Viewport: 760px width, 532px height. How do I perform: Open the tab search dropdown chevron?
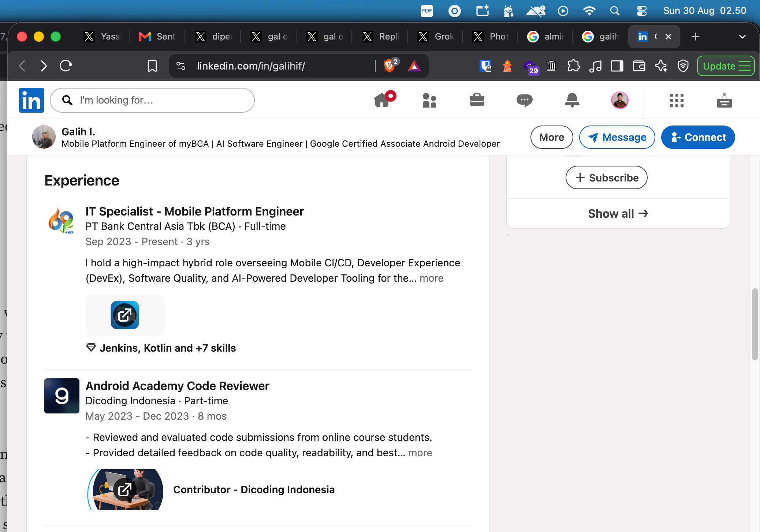pyautogui.click(x=742, y=37)
